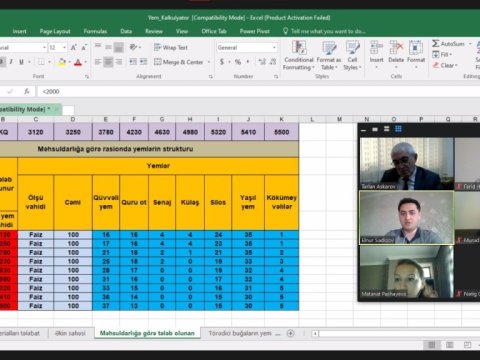Click the Insert Function fx icon
Image resolution: width=480 pixels, height=360 pixels.
click(27, 91)
